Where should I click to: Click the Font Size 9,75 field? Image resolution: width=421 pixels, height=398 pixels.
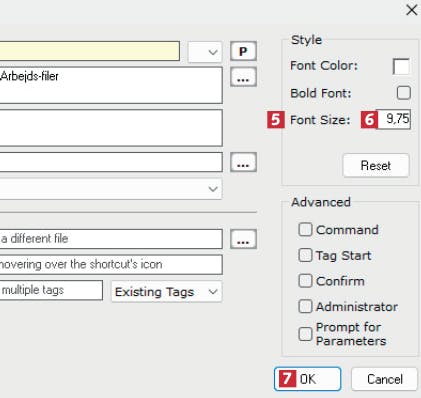[394, 119]
